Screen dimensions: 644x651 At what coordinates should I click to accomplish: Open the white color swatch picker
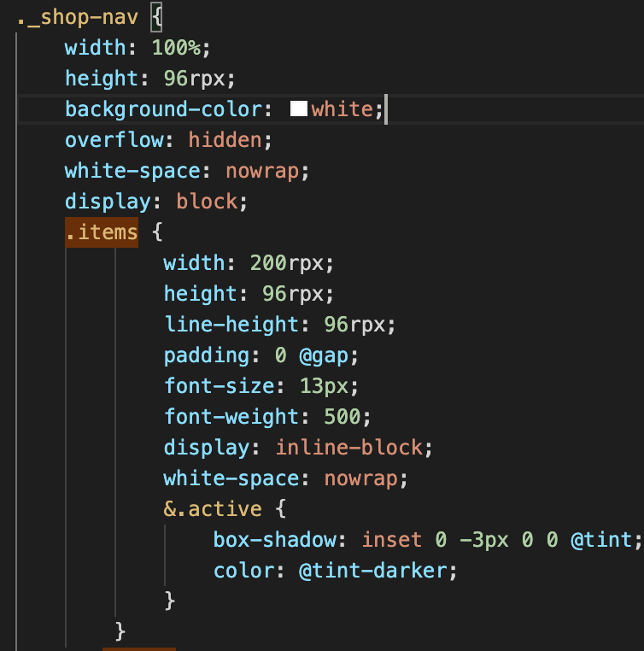299,108
